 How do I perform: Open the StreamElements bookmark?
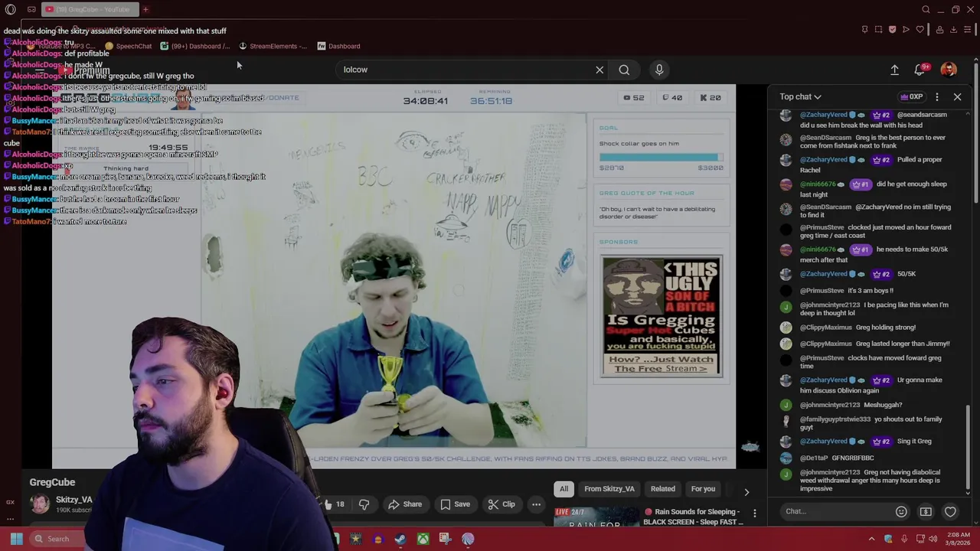tap(273, 46)
